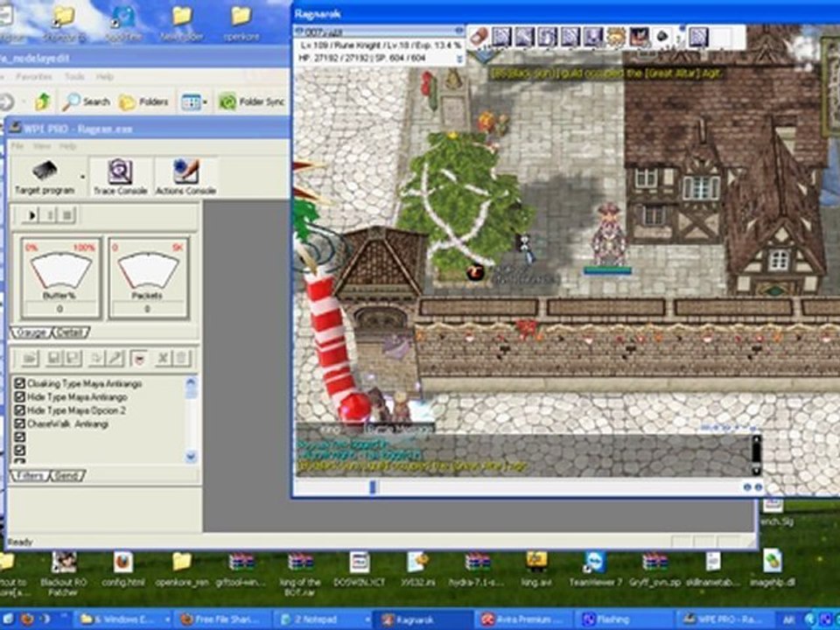Switch to the Gauge tab
The image size is (840, 630).
tap(31, 332)
